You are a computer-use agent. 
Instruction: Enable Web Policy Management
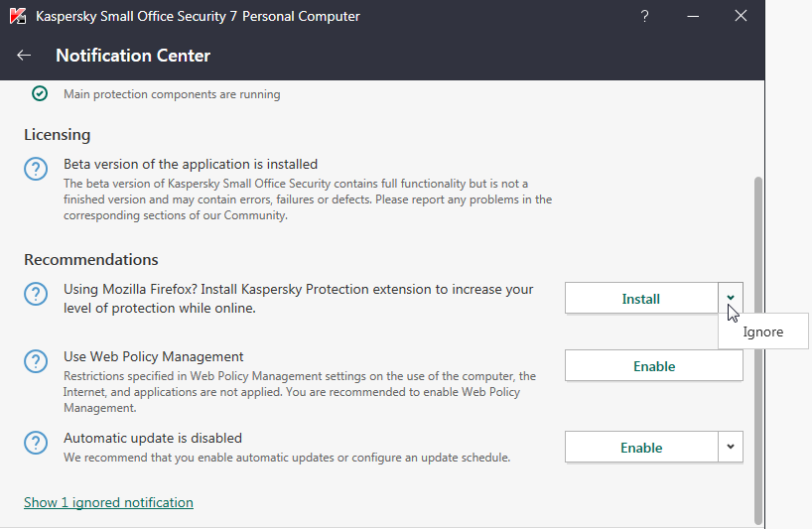point(654,366)
